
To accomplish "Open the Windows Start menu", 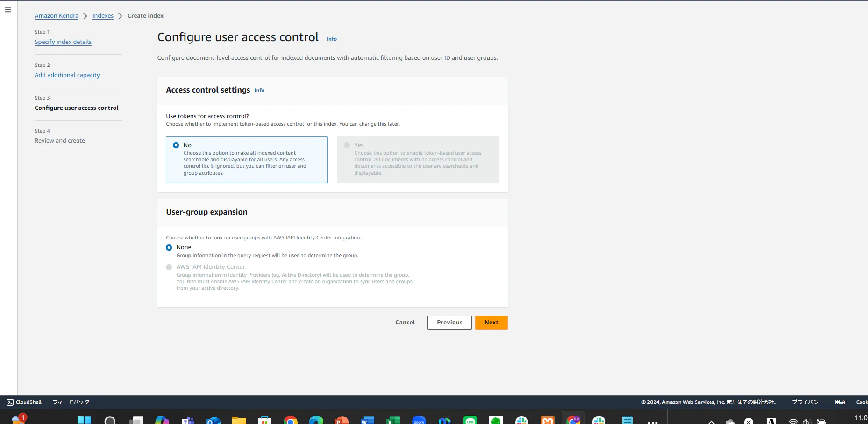I will 84,420.
